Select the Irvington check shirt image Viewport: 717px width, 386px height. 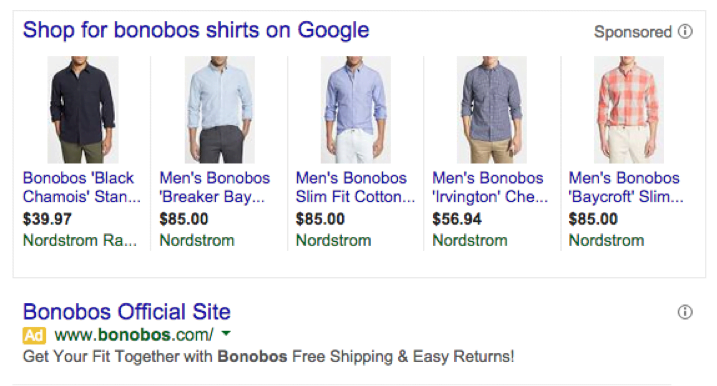tap(492, 110)
